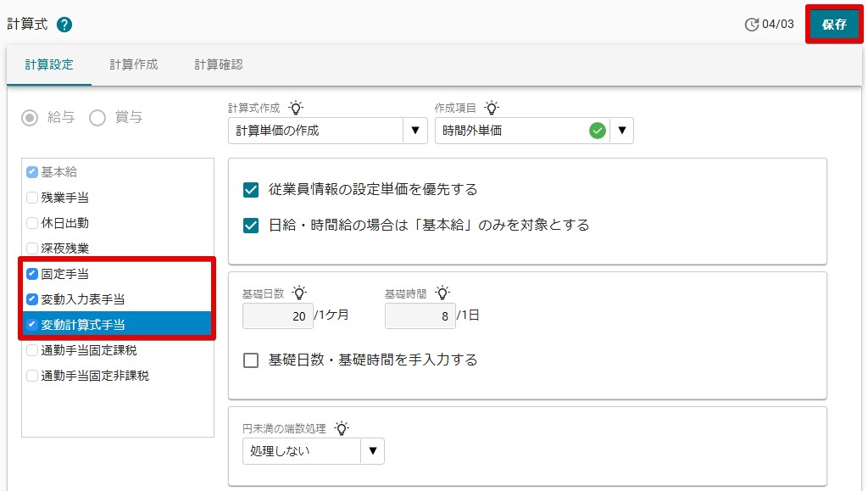Screen dimensions: 868x491
Task: Click the 04/03 date text
Action: (x=778, y=25)
